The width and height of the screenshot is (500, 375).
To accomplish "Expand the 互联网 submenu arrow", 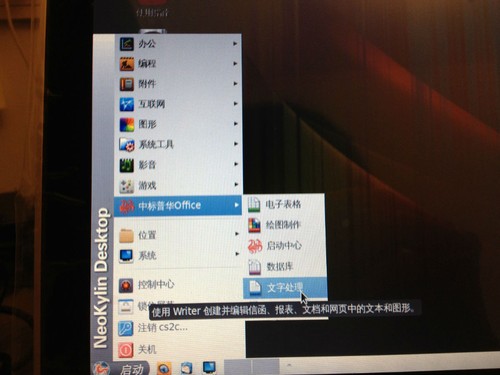I will point(235,104).
